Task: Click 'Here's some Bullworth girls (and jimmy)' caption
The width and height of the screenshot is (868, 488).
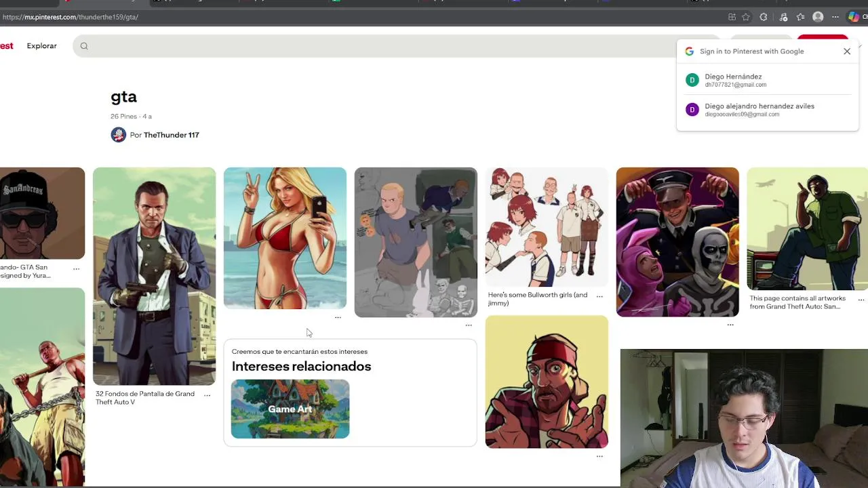Action: 538,299
